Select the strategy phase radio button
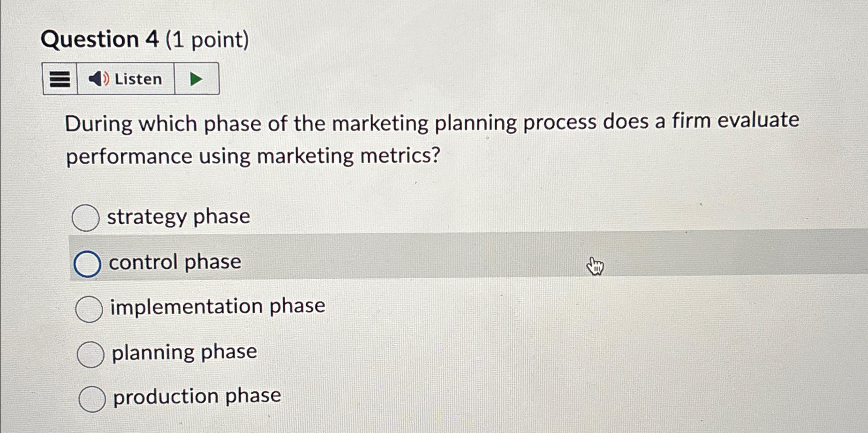This screenshot has width=868, height=433. [x=86, y=217]
